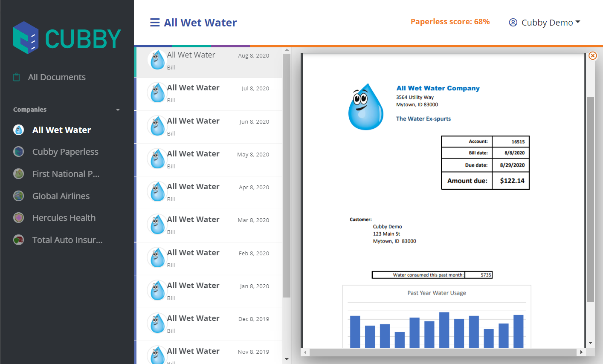603x364 pixels.
Task: Open the bill dated Jul 8, 2020
Action: (209, 94)
